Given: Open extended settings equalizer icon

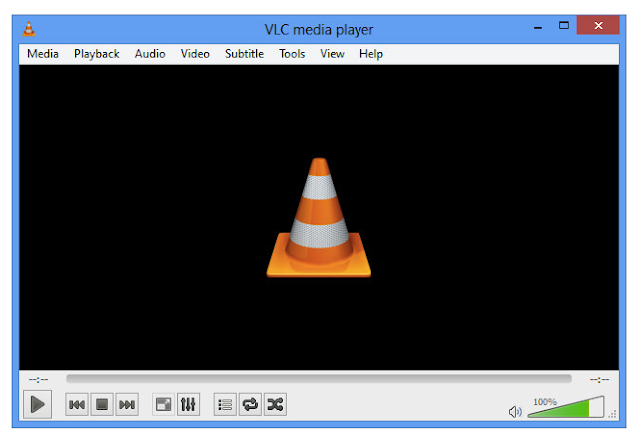Looking at the screenshot, I should (188, 405).
